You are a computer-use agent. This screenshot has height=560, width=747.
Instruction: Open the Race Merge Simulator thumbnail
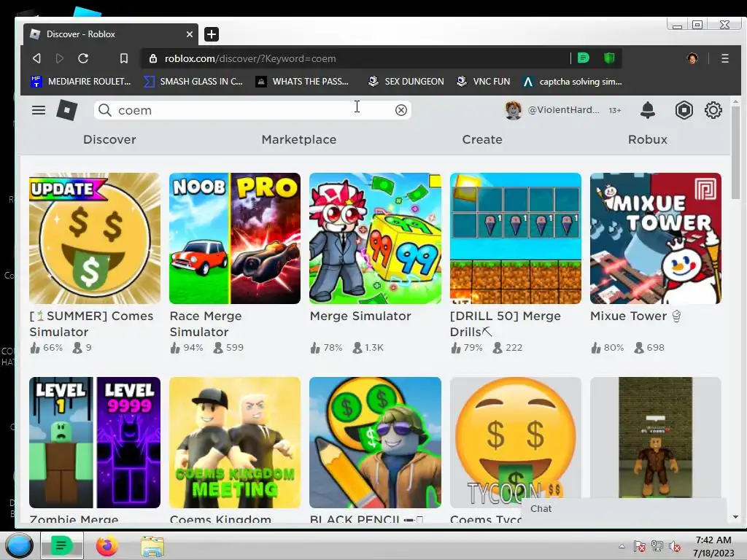(235, 238)
